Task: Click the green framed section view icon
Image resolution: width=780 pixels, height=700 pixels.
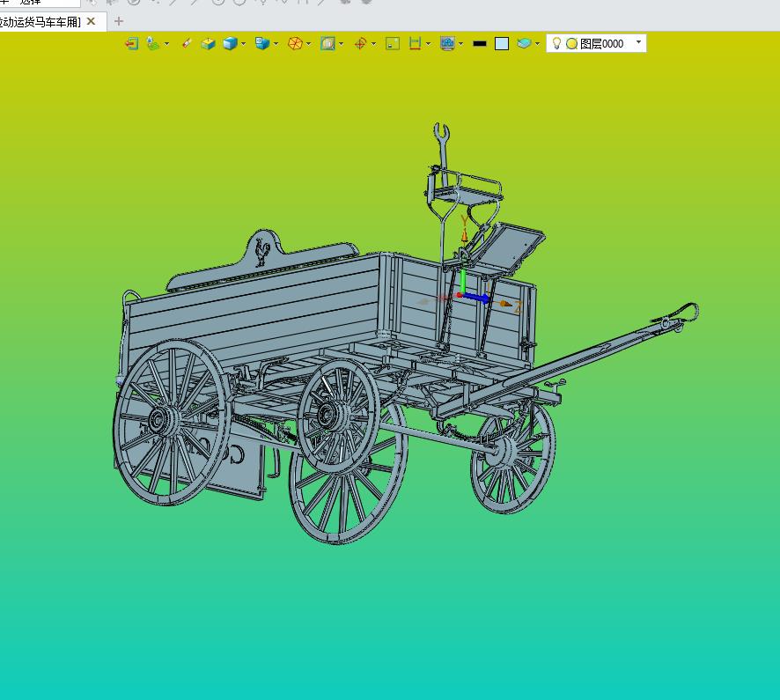Action: point(327,44)
